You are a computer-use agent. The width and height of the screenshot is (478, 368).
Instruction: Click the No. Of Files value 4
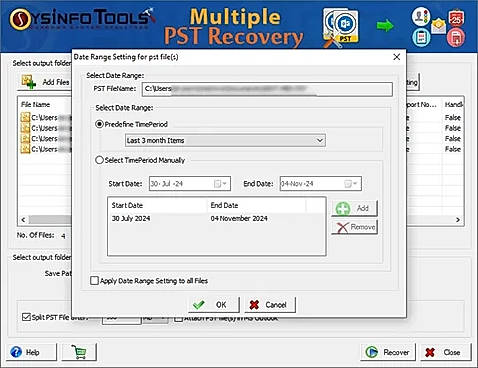tap(63, 236)
